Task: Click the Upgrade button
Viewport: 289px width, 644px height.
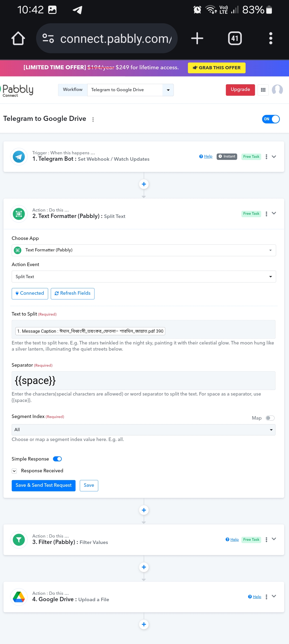Action: (x=240, y=90)
